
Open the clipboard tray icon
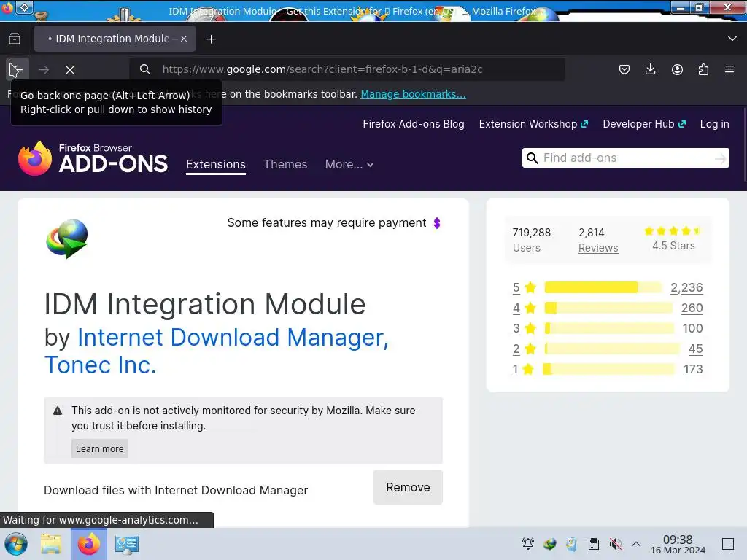[594, 544]
